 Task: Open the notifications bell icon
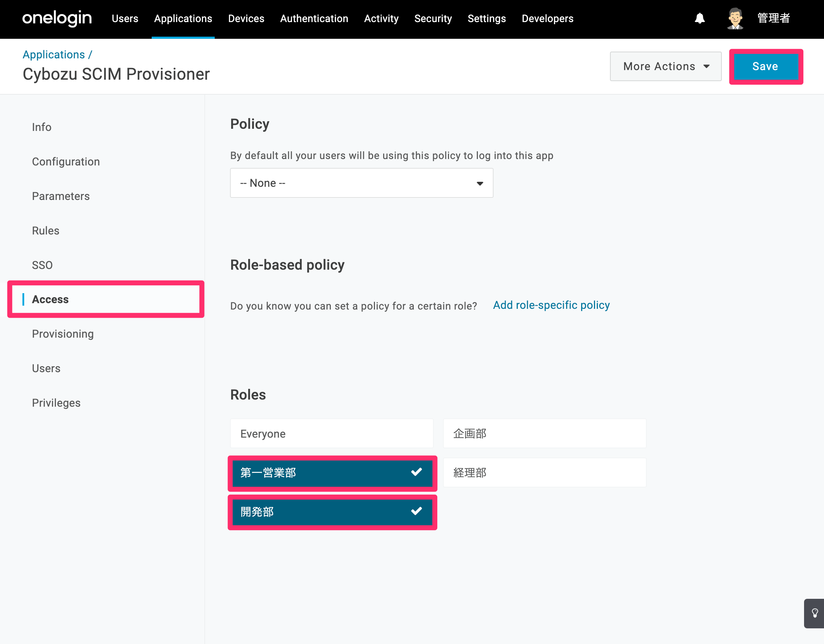click(x=699, y=18)
